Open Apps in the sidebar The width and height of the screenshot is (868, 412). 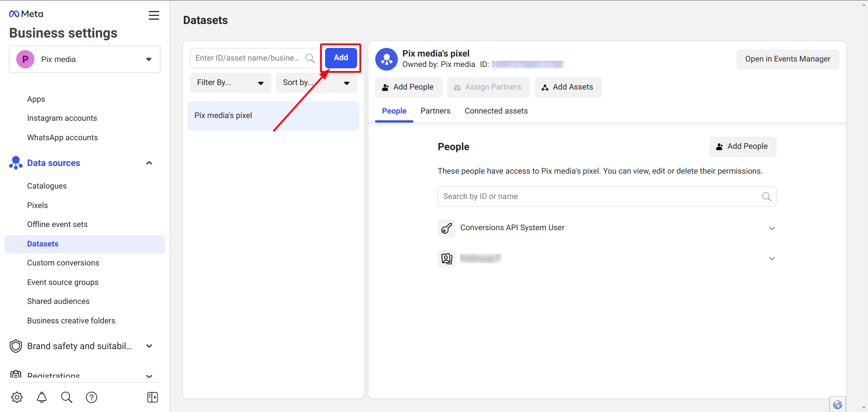coord(36,99)
